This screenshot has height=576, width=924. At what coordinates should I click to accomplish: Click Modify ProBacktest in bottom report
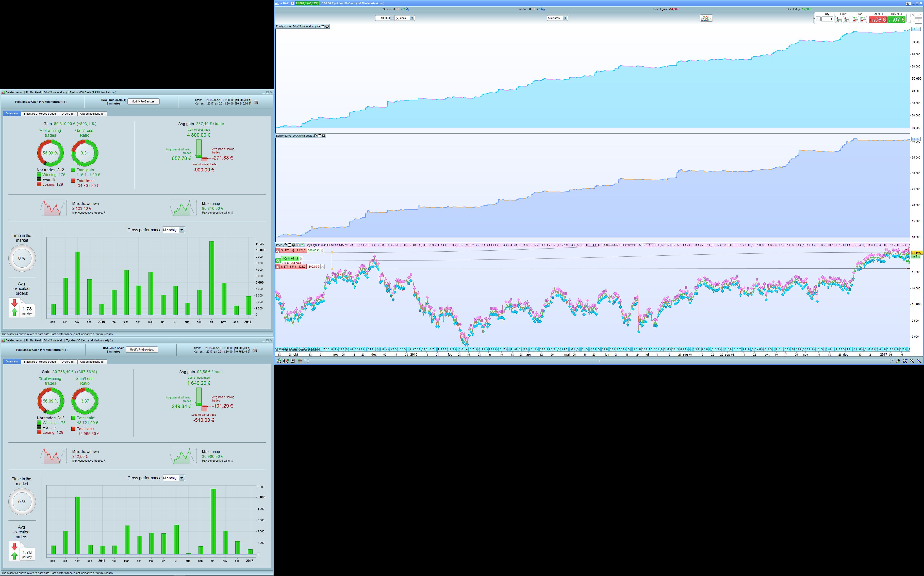point(141,349)
